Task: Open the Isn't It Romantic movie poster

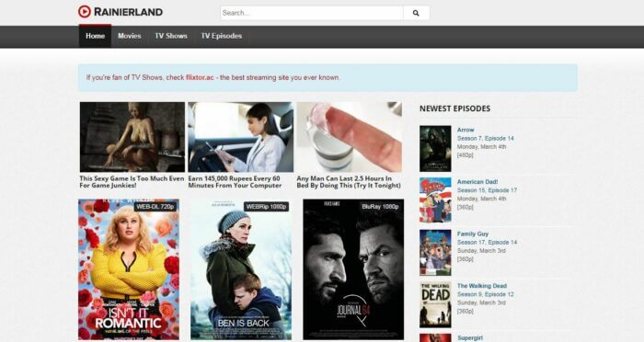Action: (x=129, y=269)
